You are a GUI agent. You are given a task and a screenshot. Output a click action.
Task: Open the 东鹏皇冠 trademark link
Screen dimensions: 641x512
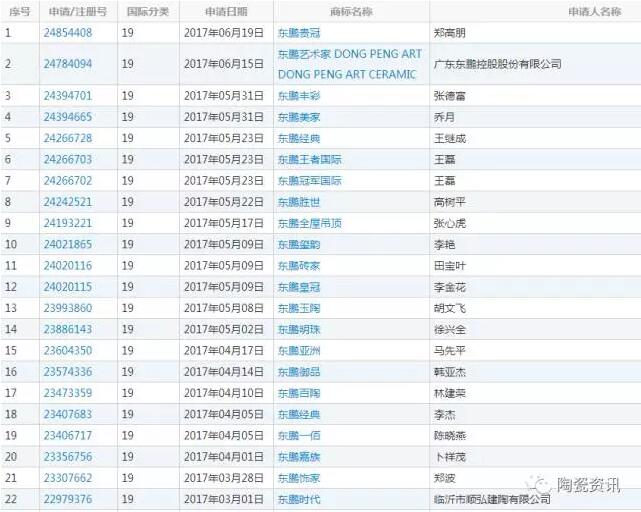(299, 287)
